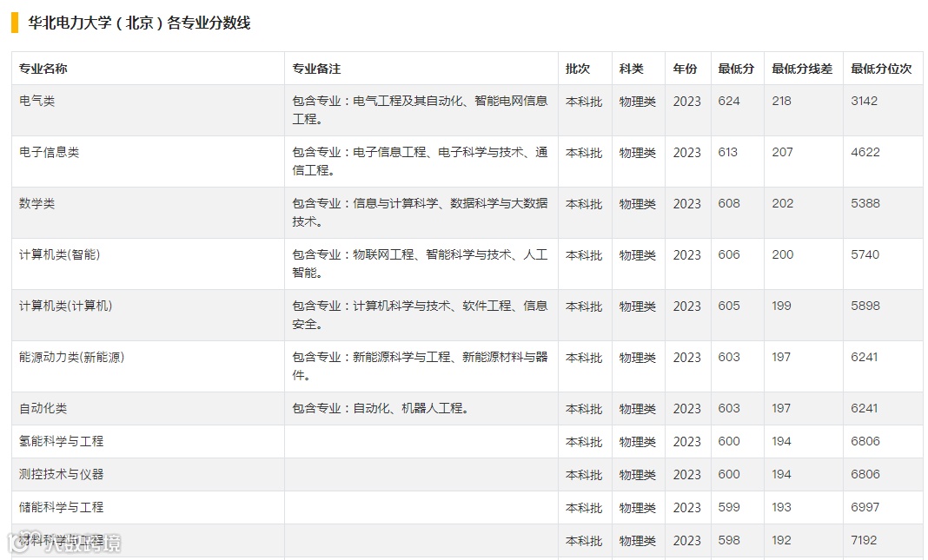This screenshot has width=928, height=560.
Task: Click 本科批 in the 电气类 row
Action: tap(584, 102)
